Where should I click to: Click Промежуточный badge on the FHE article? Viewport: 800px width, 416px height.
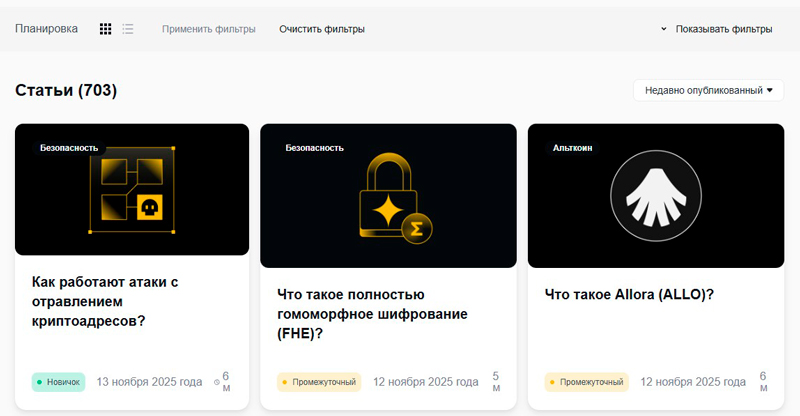click(x=318, y=382)
